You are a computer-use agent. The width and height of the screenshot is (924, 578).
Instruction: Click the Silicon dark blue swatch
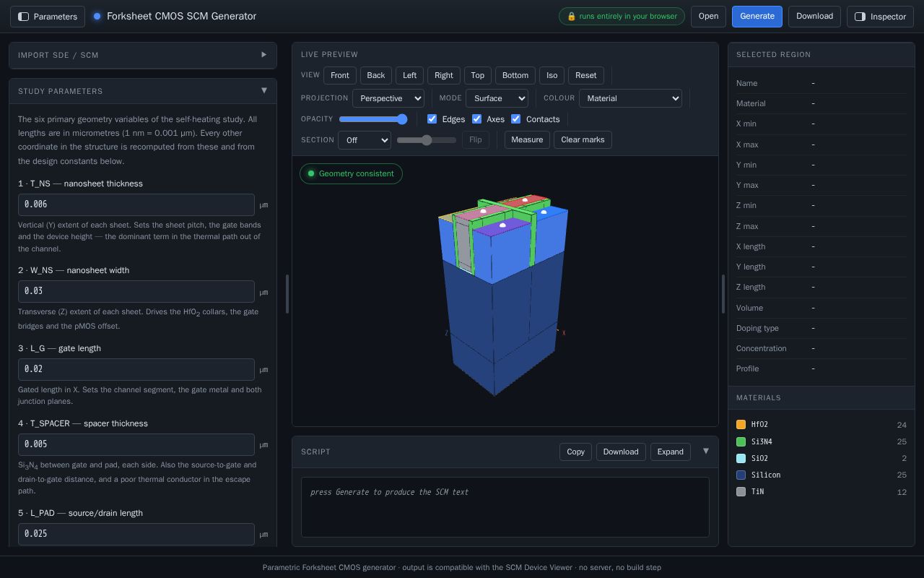(x=741, y=475)
